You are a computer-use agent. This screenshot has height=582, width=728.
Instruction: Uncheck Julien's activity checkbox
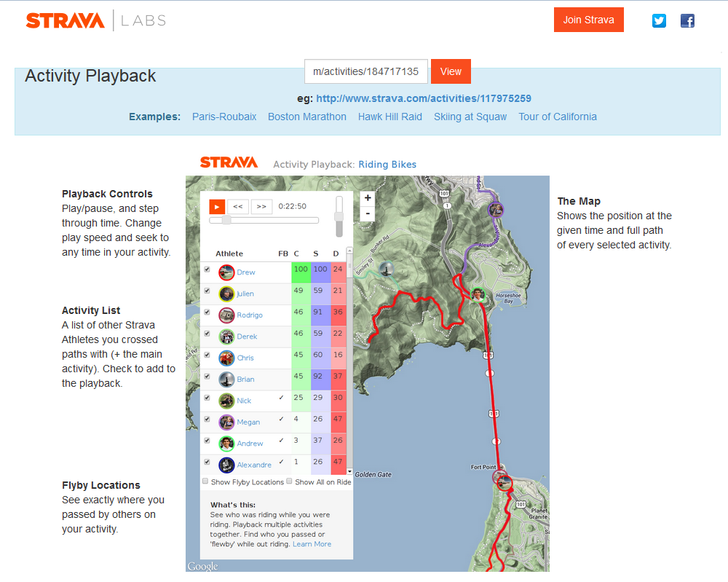coord(207,291)
